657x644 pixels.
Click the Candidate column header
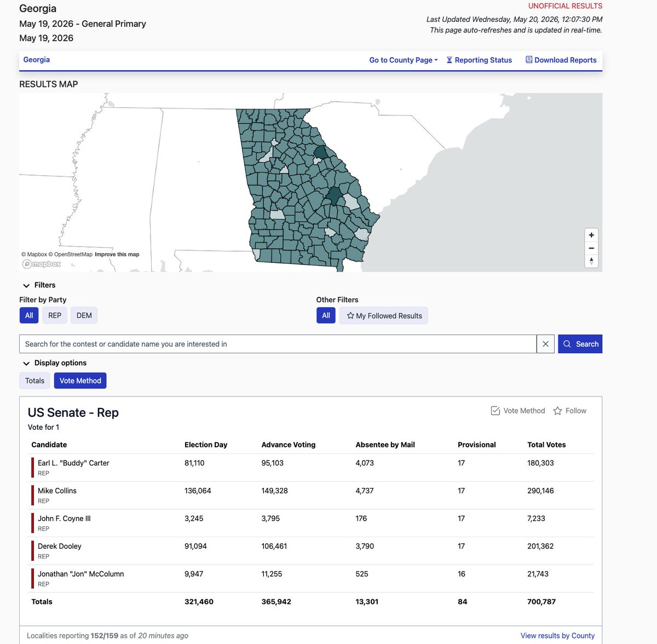pos(49,445)
